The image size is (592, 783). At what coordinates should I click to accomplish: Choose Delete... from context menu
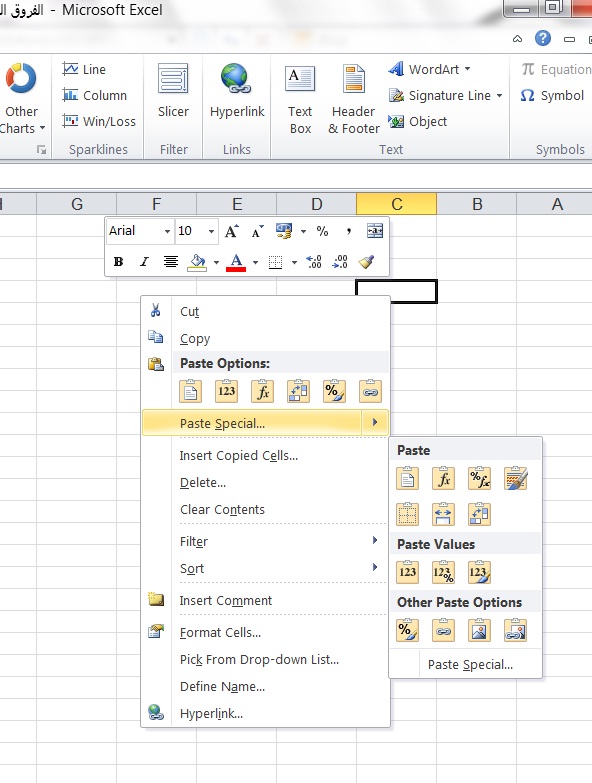tap(266, 482)
